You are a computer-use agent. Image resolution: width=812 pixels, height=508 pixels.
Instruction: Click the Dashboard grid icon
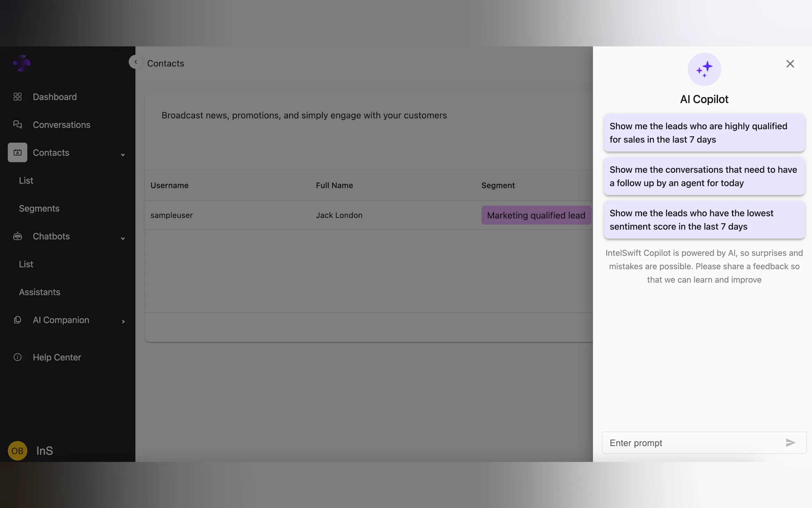click(x=18, y=97)
